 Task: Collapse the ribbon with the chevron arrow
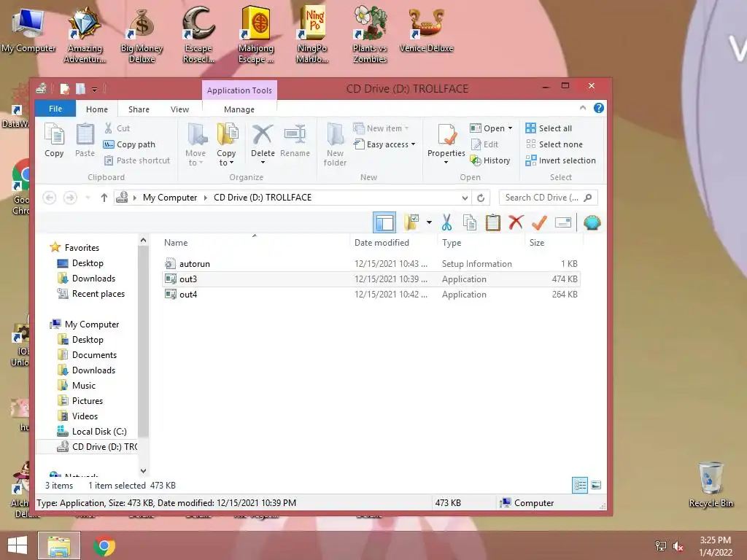tap(583, 108)
